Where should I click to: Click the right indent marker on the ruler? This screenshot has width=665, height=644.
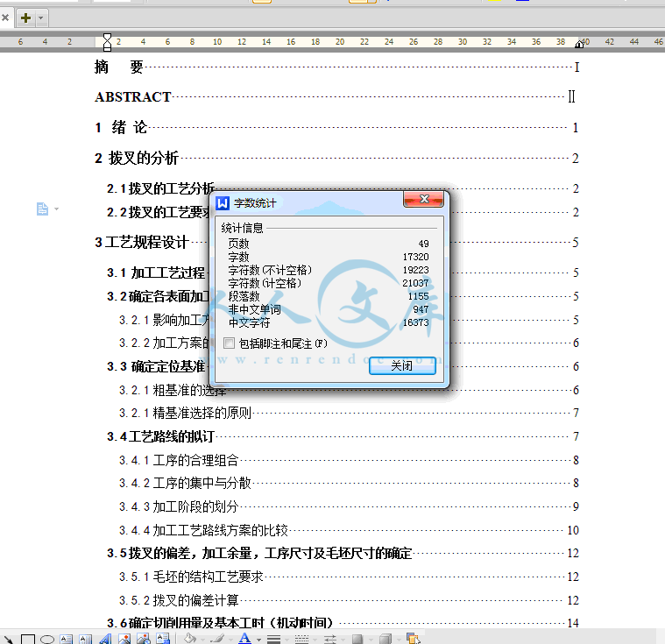(579, 44)
